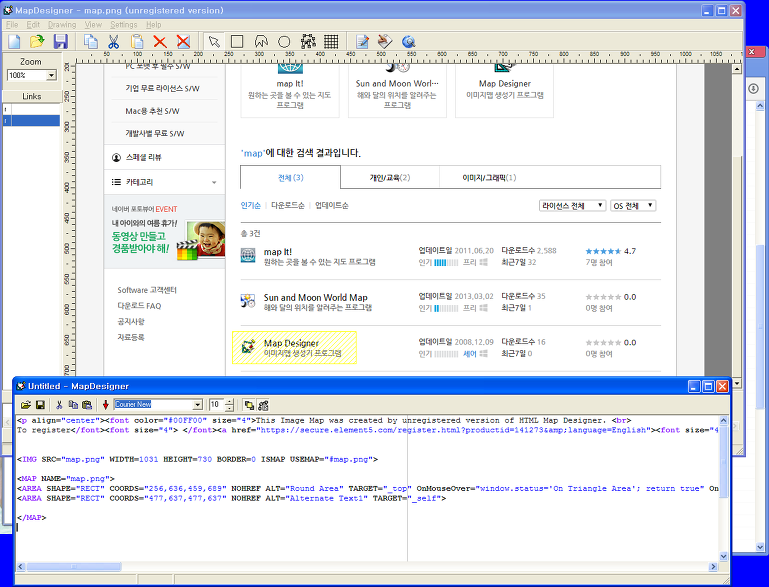This screenshot has height=587, width=769.
Task: Select the circle area drawing tool
Action: tap(284, 42)
